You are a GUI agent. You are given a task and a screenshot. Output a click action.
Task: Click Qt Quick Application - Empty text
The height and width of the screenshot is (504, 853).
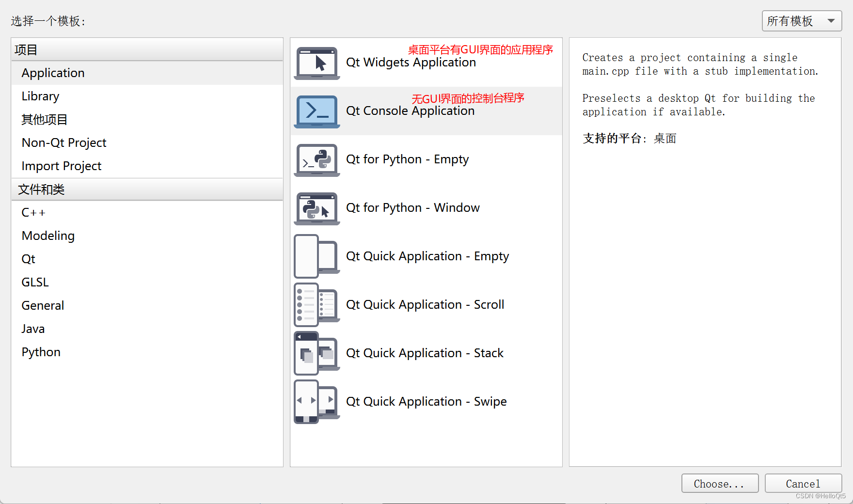pyautogui.click(x=427, y=256)
